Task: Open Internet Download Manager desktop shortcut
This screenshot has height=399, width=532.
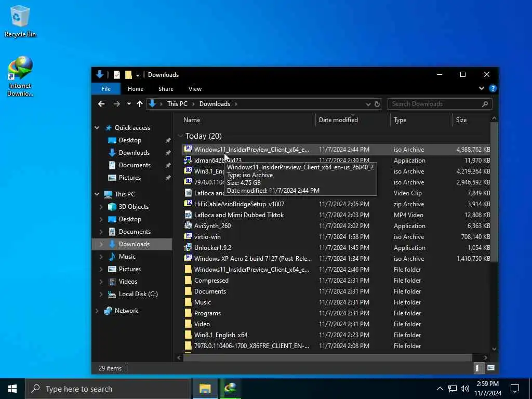Action: pos(20,76)
